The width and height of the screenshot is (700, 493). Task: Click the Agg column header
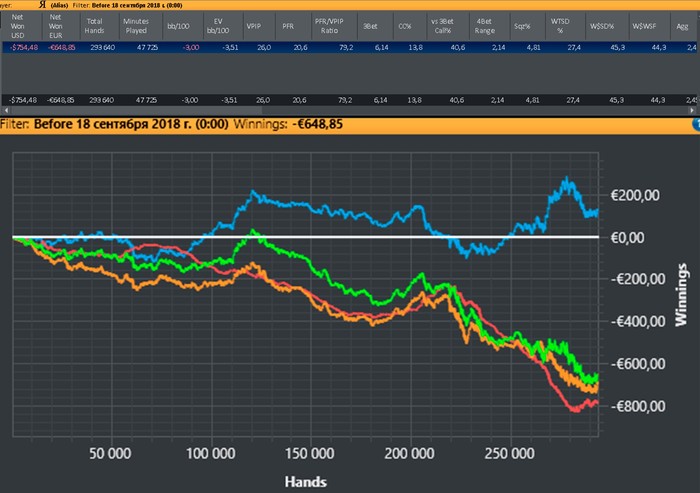pyautogui.click(x=685, y=26)
